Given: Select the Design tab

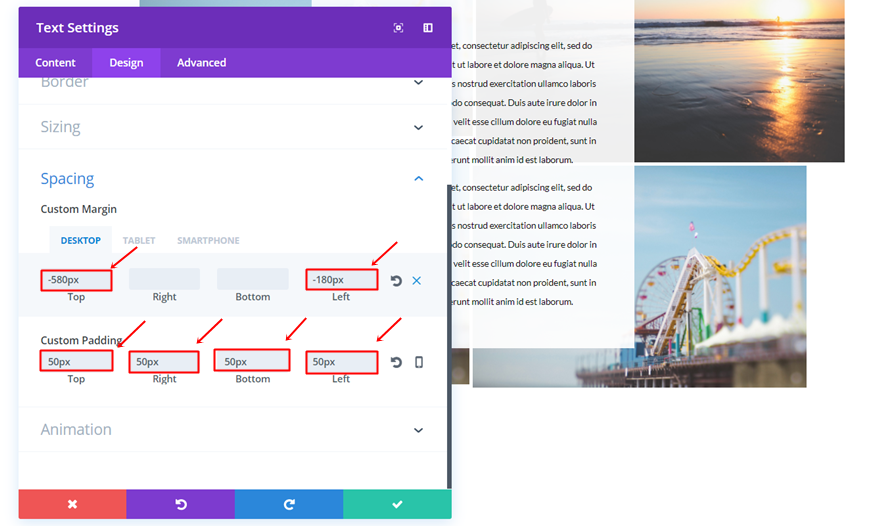Looking at the screenshot, I should click(x=126, y=62).
